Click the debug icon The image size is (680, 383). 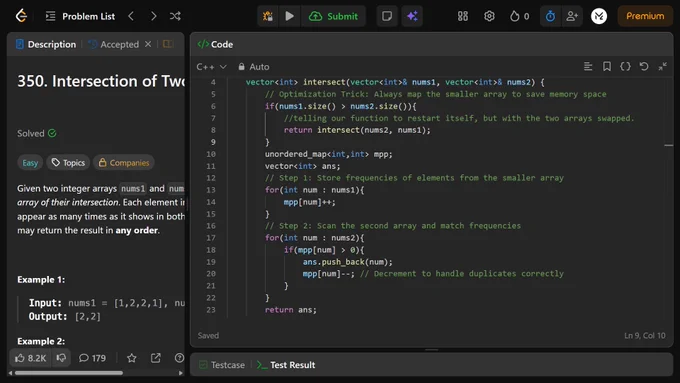tap(268, 16)
